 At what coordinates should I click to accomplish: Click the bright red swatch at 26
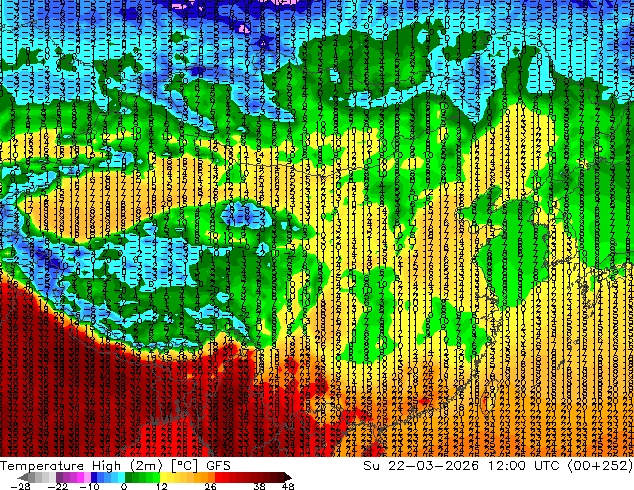coord(218,477)
